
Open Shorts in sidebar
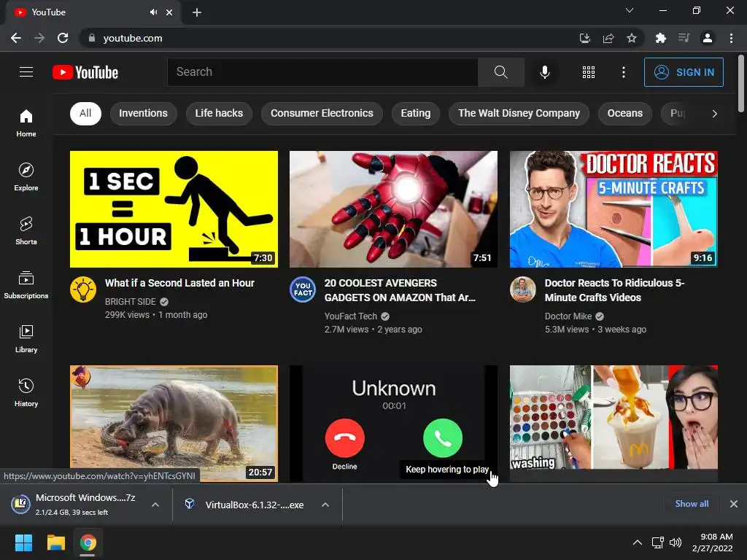[26, 230]
